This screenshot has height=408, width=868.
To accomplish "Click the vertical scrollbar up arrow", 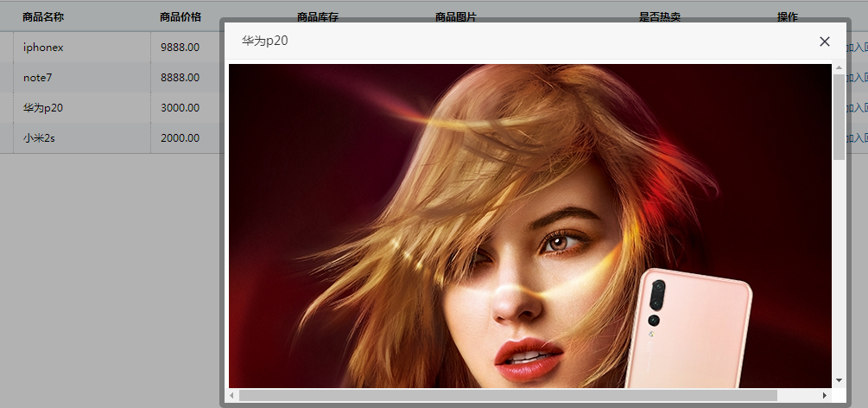I will (x=839, y=68).
